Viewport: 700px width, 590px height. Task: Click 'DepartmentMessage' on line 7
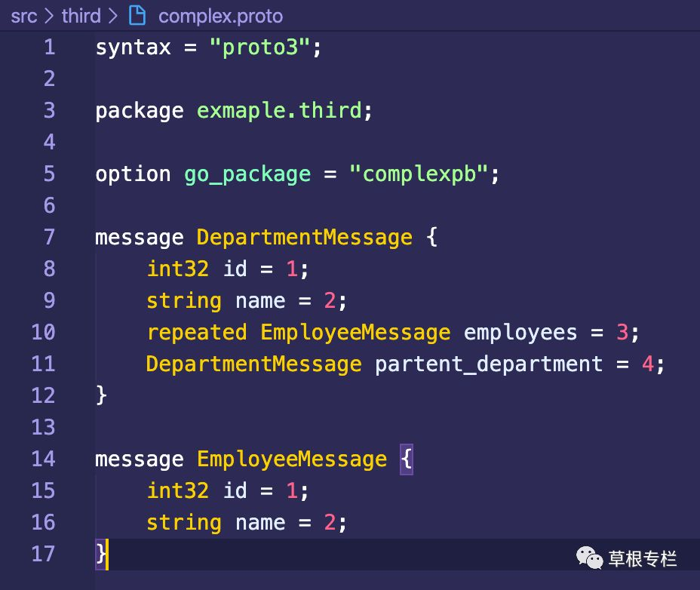click(x=305, y=237)
